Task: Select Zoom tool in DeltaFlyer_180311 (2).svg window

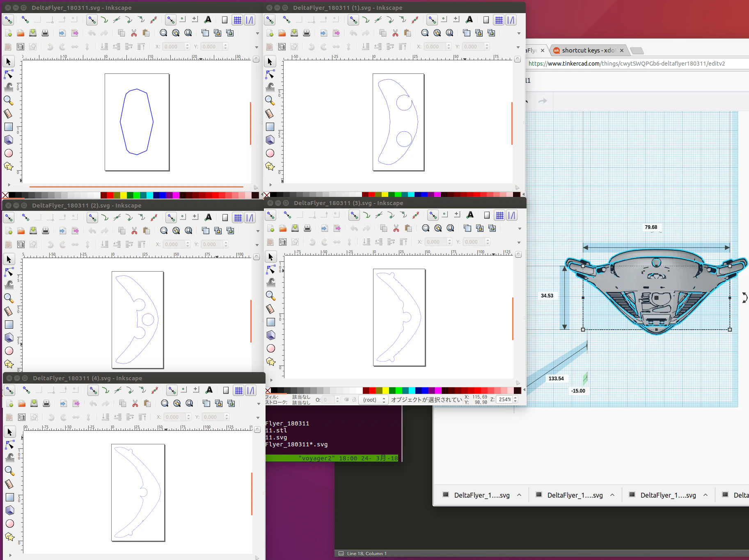Action: tap(9, 298)
